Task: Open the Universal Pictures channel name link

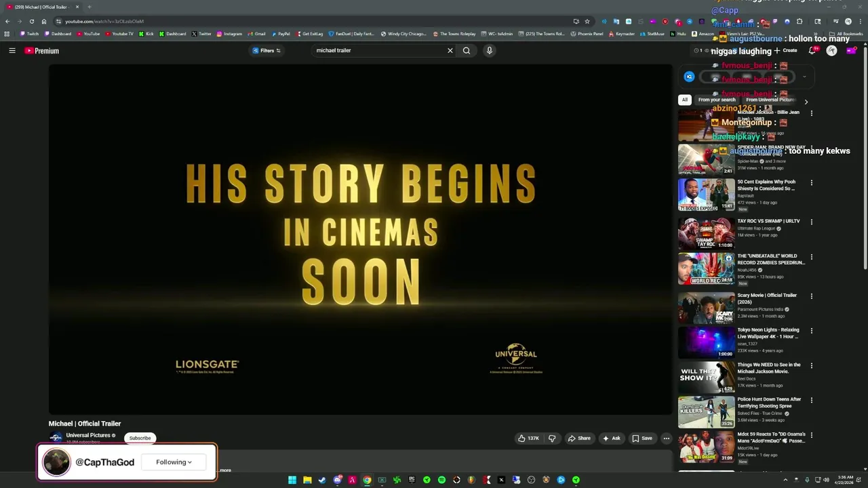Action: pos(88,435)
